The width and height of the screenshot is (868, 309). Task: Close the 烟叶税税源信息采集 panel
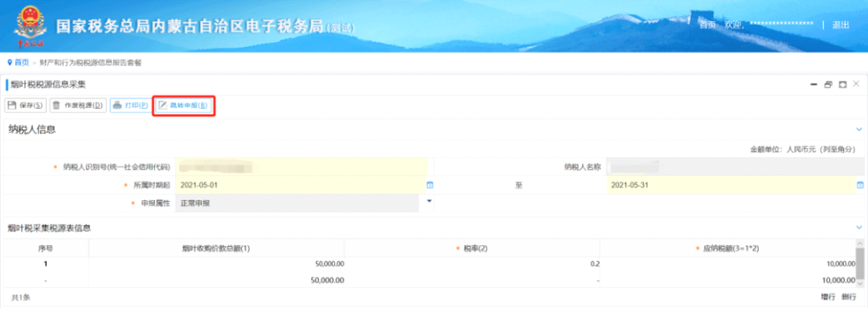coord(856,84)
